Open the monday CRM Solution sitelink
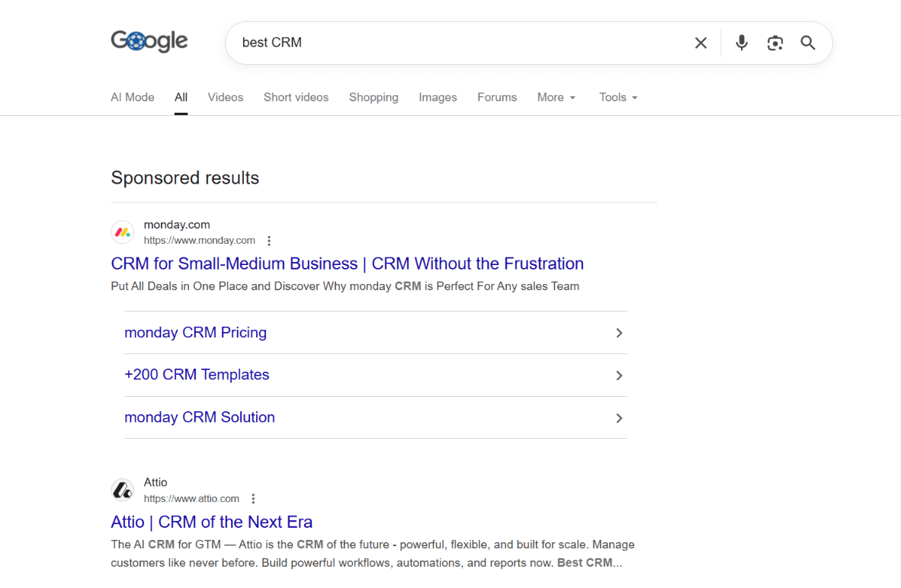901x588 pixels. tap(200, 417)
